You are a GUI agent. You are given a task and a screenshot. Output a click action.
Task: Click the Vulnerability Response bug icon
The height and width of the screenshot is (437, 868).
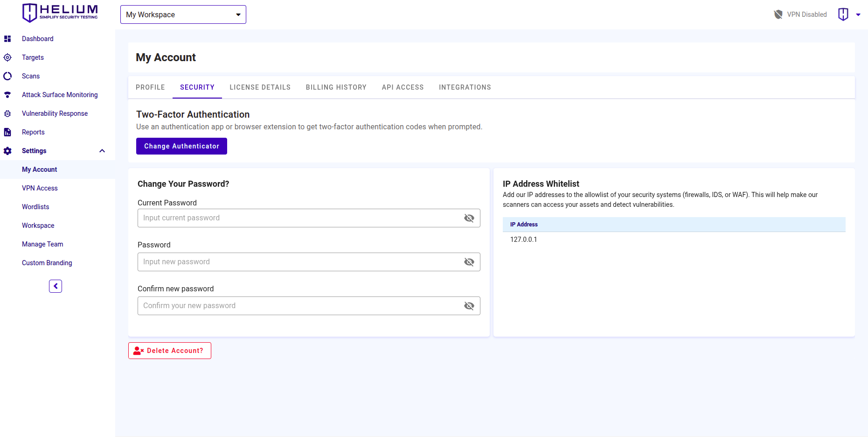(7, 113)
